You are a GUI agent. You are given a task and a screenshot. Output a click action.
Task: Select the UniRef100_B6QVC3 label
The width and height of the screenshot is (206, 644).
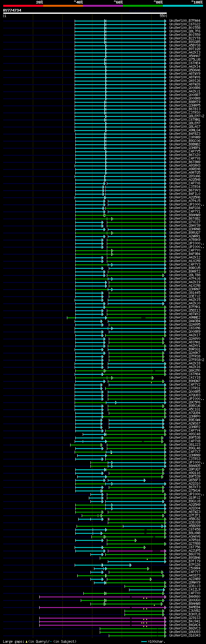185,629
